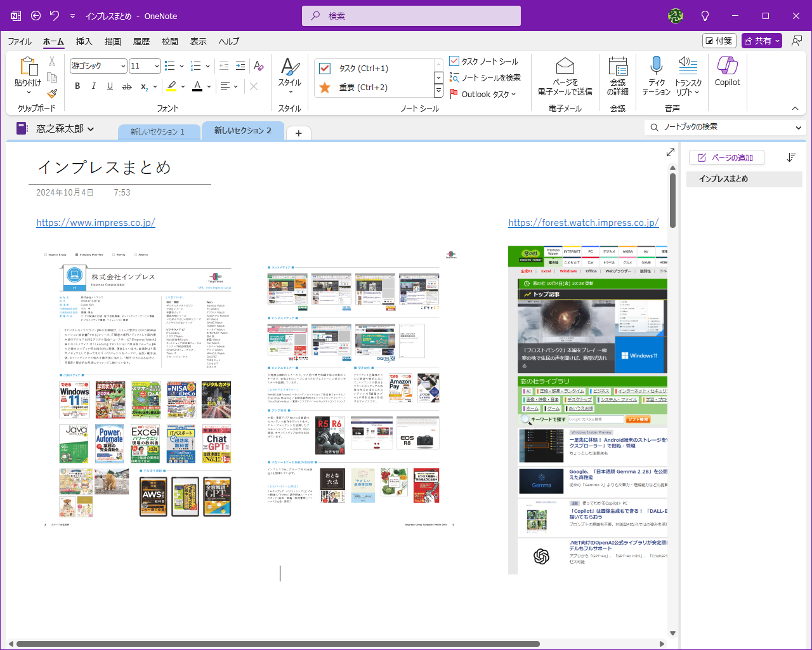This screenshot has width=812, height=650.
Task: Click the Back arrow in title bar
Action: (x=36, y=16)
